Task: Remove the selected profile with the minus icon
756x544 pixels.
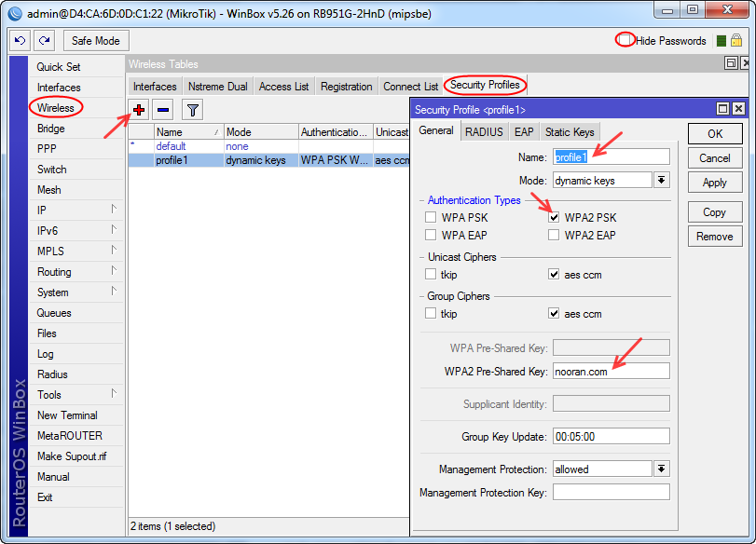Action: (x=163, y=110)
